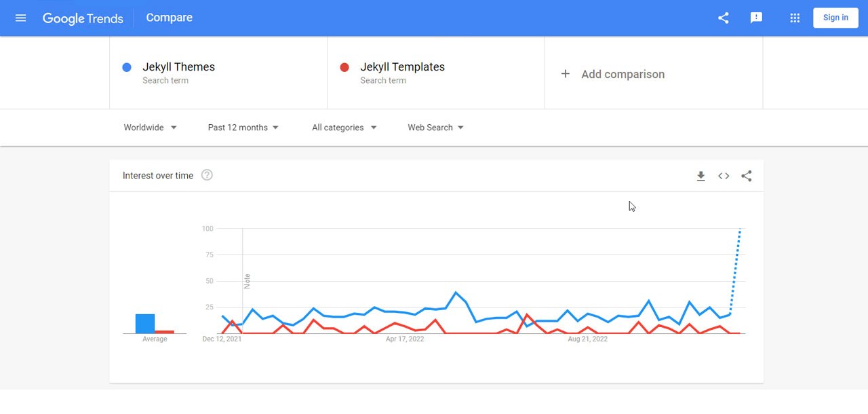Click the Sign in button
This screenshot has width=868, height=414.
pyautogui.click(x=835, y=18)
